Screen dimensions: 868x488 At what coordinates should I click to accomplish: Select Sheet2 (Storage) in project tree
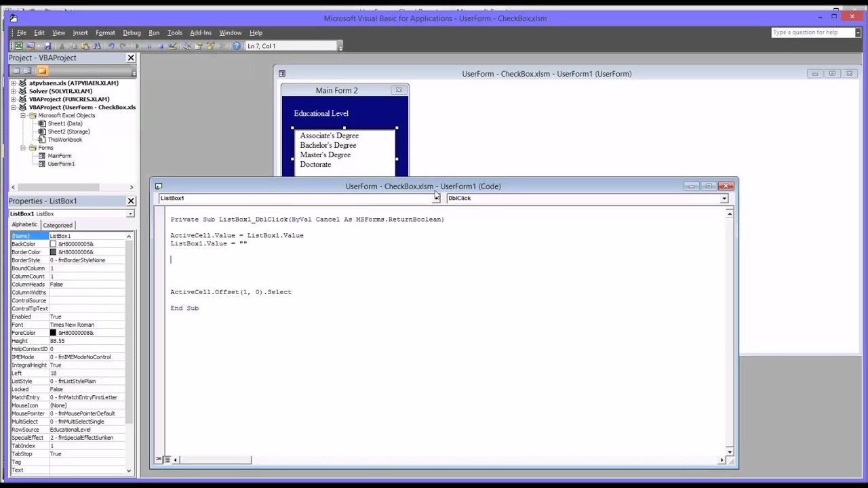click(68, 132)
